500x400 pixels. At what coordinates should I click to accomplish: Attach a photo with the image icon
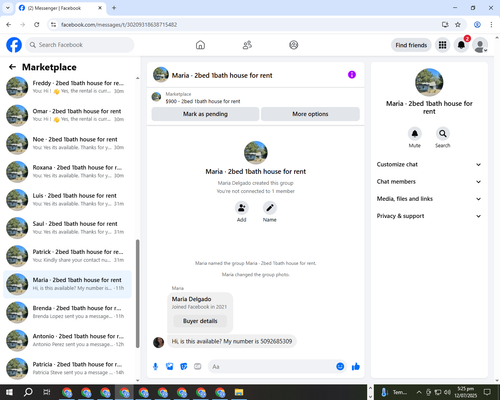point(170,367)
